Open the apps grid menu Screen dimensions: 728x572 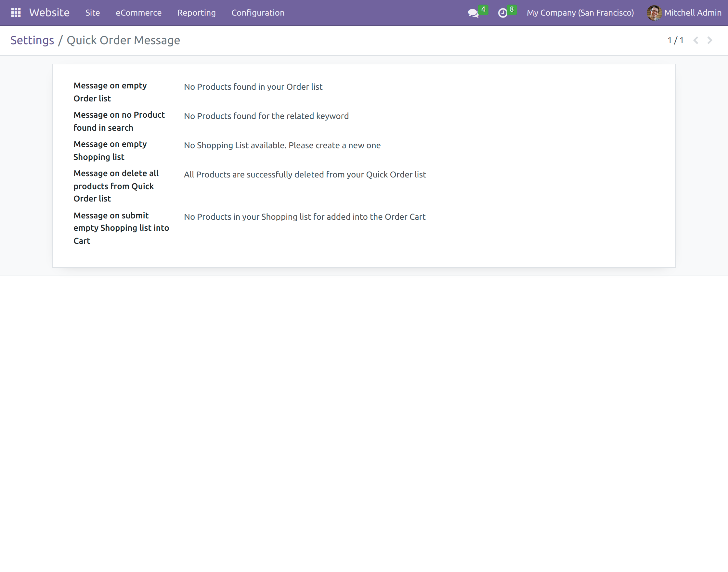click(16, 12)
